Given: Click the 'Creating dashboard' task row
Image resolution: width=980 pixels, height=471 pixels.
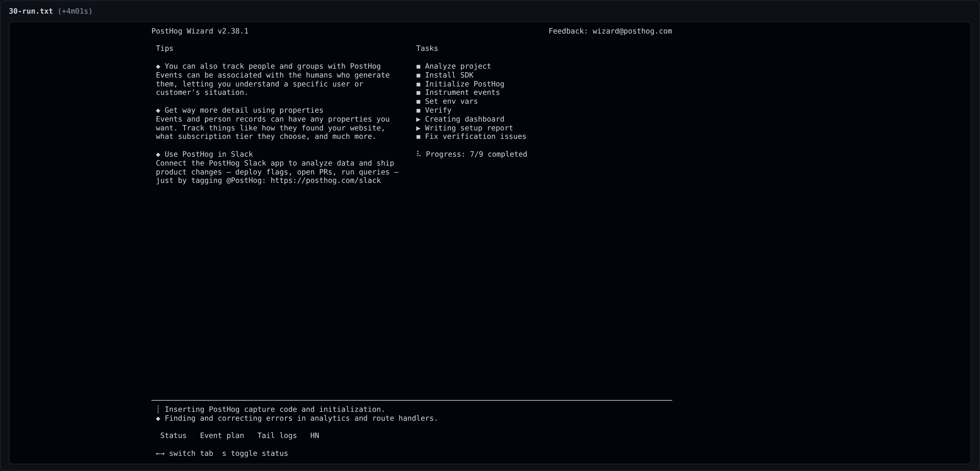Looking at the screenshot, I should point(460,119).
